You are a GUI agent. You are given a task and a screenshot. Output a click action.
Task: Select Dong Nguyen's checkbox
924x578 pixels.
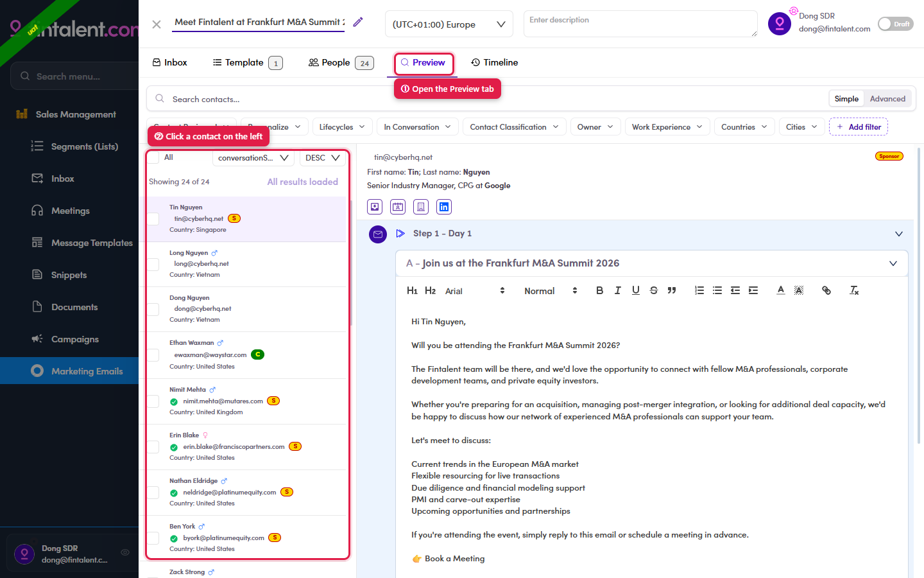(153, 309)
